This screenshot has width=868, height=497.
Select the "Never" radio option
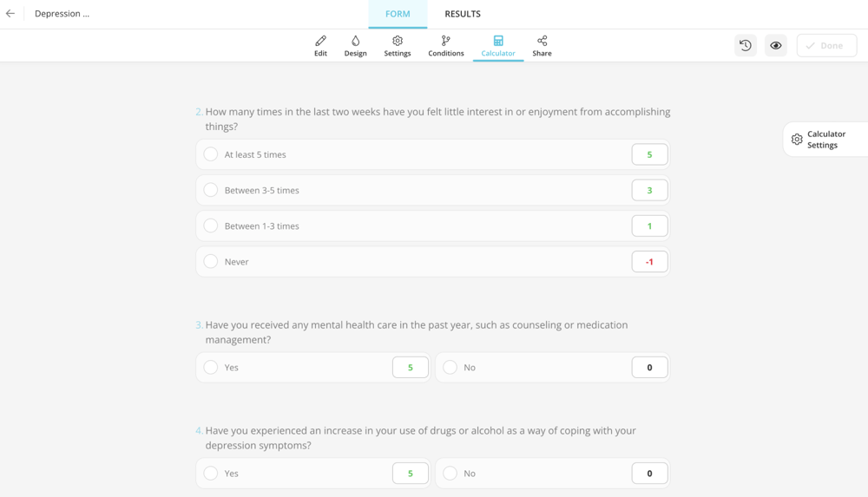click(211, 261)
